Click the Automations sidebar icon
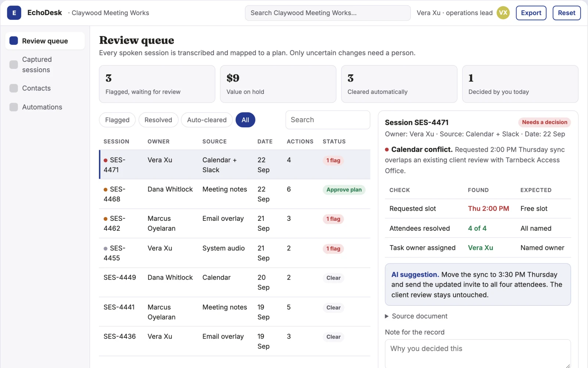Viewport: 588px width, 368px height. [14, 107]
